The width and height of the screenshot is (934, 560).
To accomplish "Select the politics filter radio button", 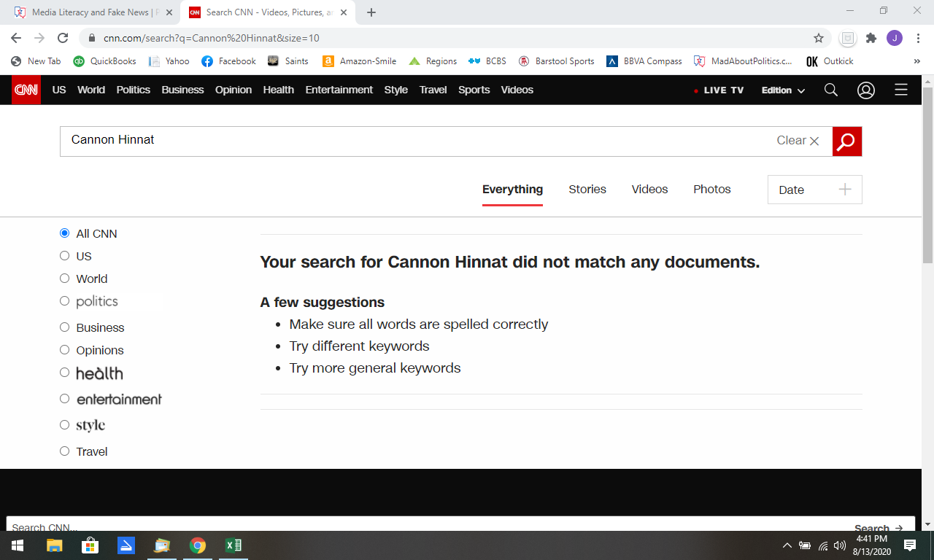I will click(x=64, y=301).
